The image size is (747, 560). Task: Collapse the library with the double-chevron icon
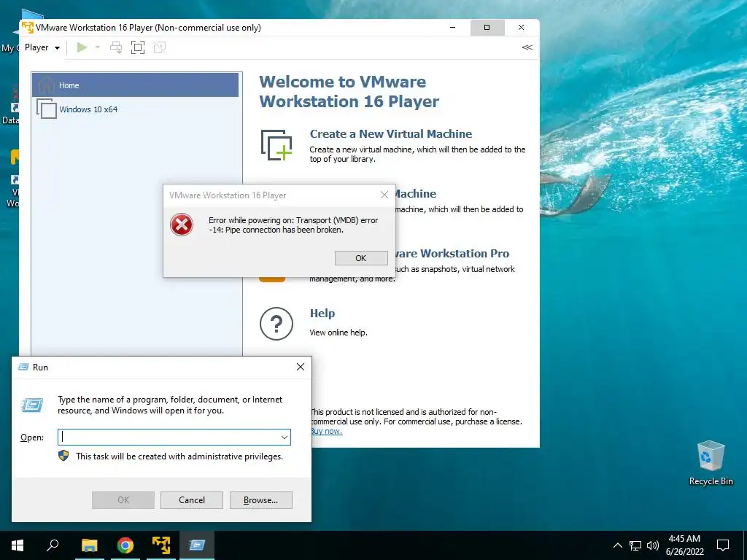pyautogui.click(x=527, y=47)
